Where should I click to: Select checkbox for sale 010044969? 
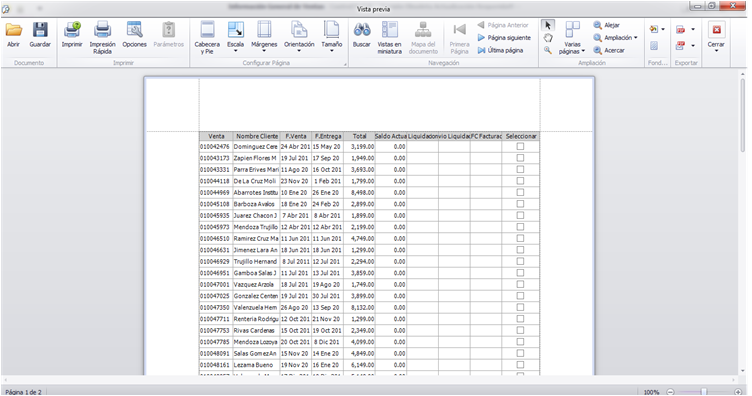(x=520, y=193)
